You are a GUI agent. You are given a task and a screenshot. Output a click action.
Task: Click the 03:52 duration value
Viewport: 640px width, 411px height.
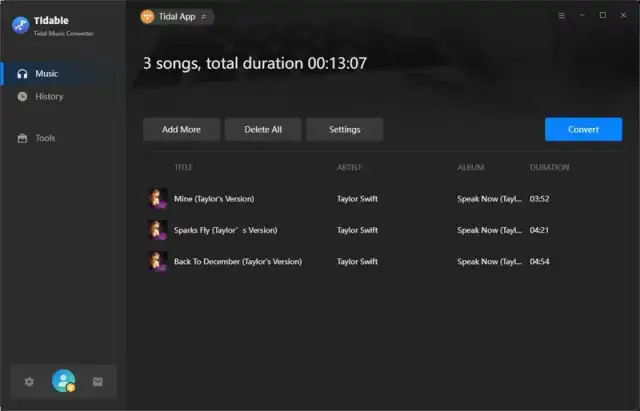click(540, 199)
